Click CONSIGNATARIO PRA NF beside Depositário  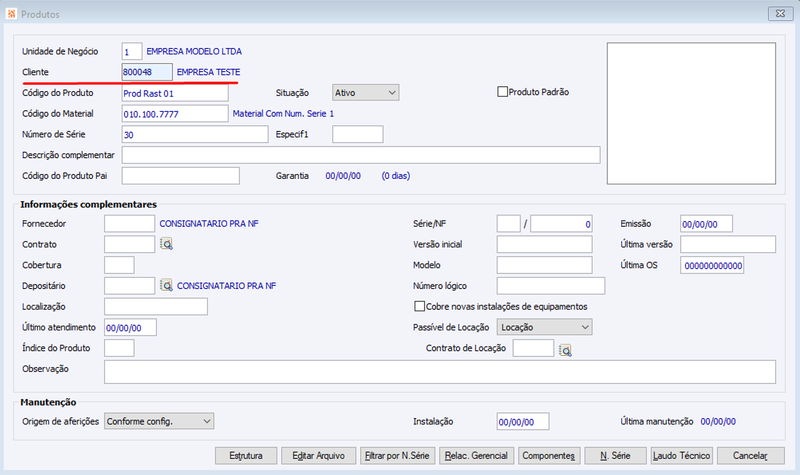(x=227, y=286)
